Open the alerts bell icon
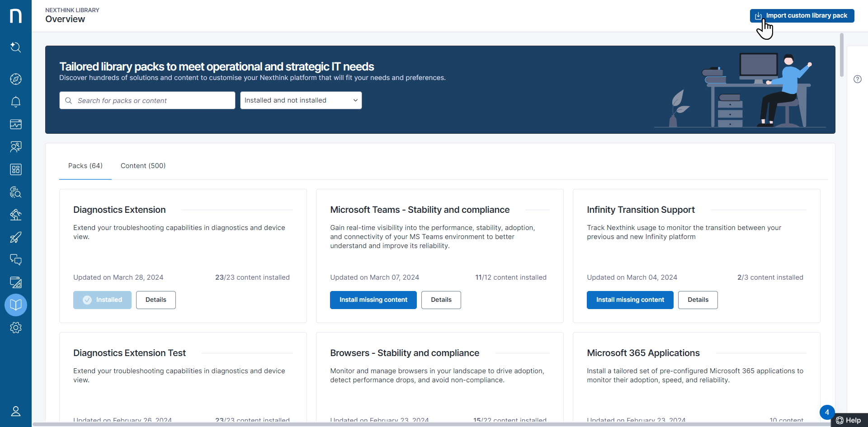Viewport: 868px width, 427px height. click(16, 102)
